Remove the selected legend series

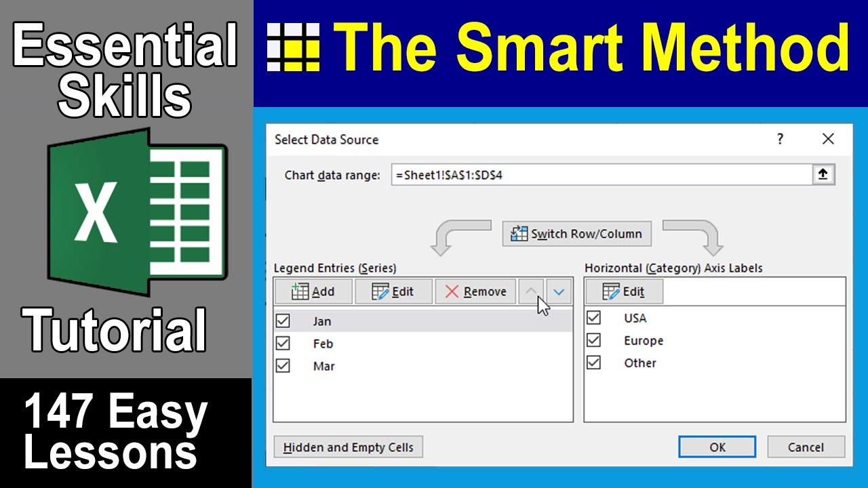475,291
